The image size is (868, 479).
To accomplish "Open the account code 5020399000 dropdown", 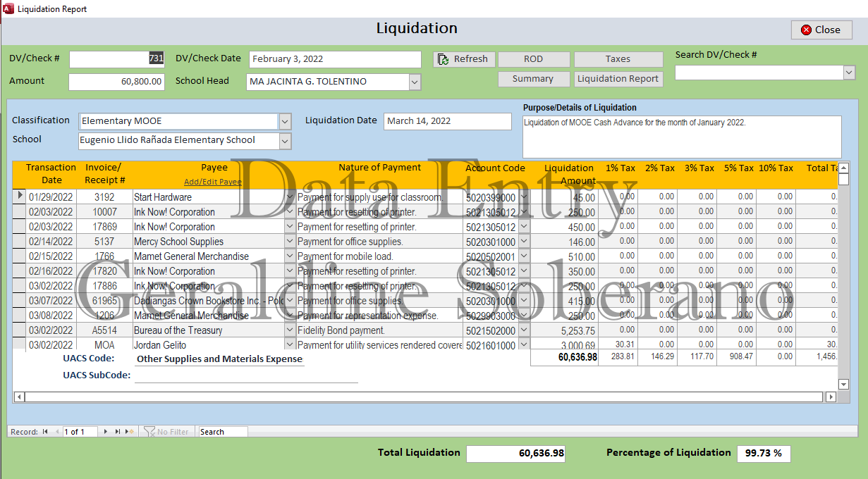I will tap(524, 197).
